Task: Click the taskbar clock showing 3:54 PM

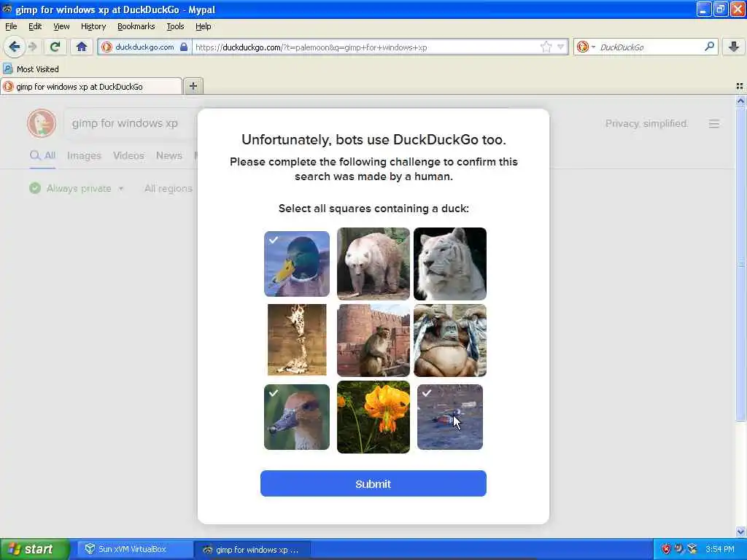Action: [720, 549]
